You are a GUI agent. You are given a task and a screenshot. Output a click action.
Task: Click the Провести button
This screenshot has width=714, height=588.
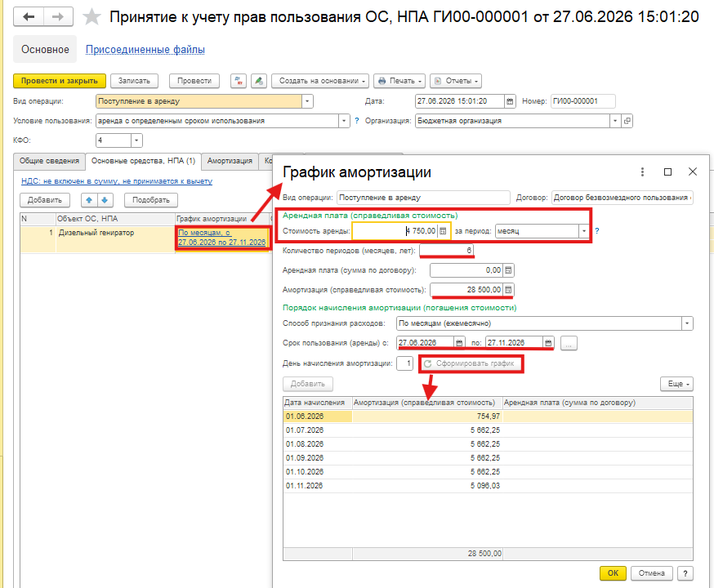point(194,81)
